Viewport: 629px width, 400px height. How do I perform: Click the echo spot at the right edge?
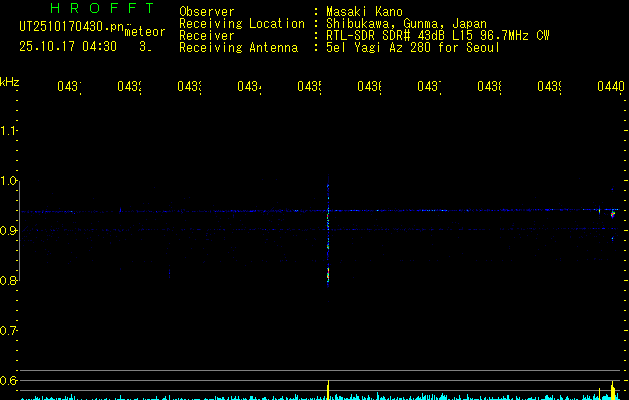coord(613,212)
